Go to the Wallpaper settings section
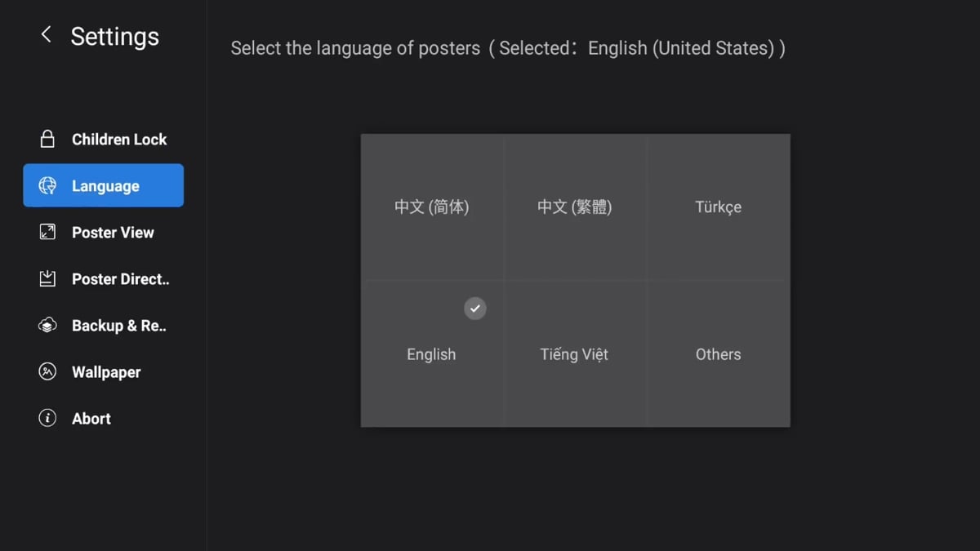 coord(106,371)
